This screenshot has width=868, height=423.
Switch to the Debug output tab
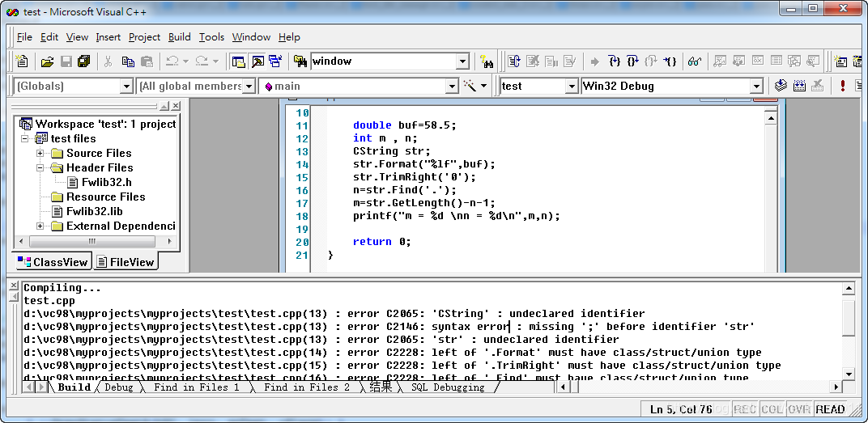(118, 387)
